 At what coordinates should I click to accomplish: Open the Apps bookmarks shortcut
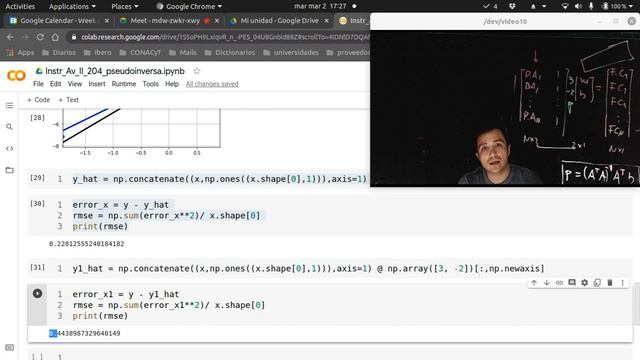pos(20,53)
